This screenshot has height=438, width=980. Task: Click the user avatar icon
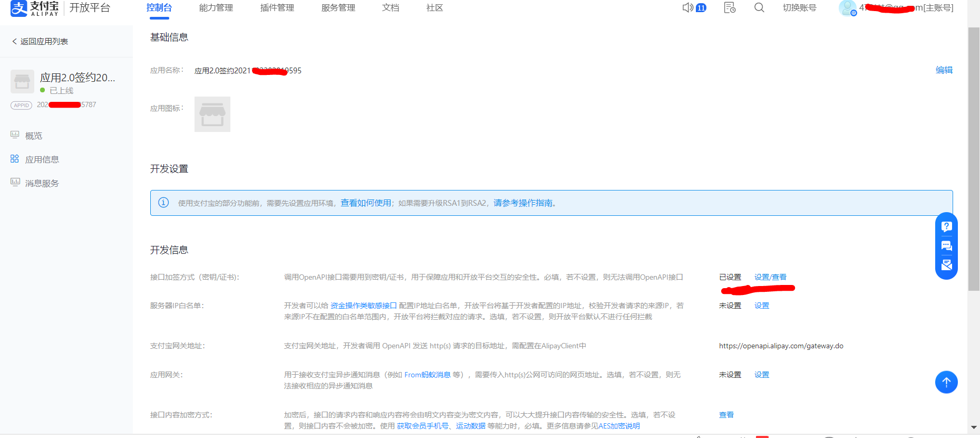pyautogui.click(x=847, y=8)
